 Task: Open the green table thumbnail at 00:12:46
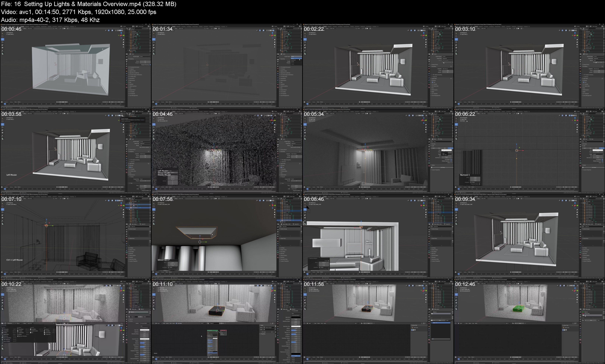coord(529,321)
